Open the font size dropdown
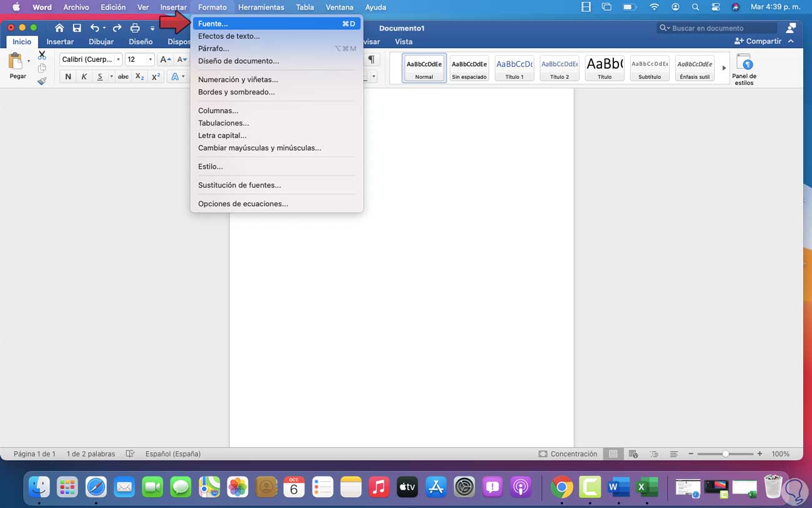 coord(150,59)
